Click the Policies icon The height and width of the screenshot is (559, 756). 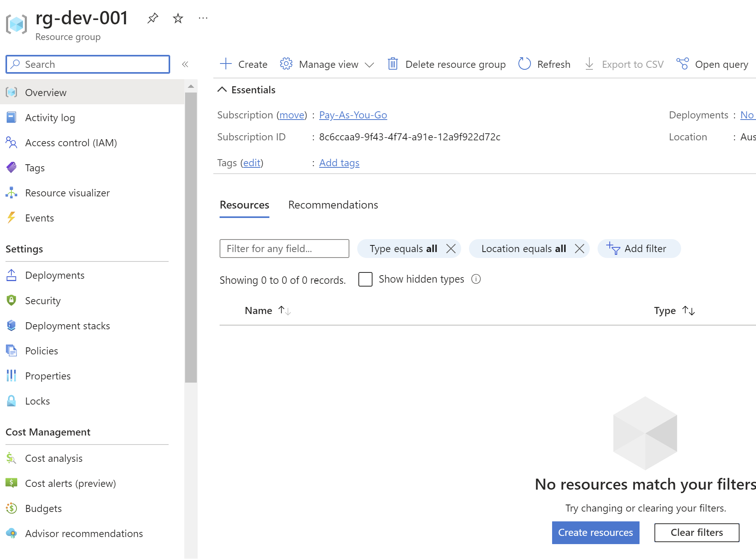pyautogui.click(x=11, y=350)
